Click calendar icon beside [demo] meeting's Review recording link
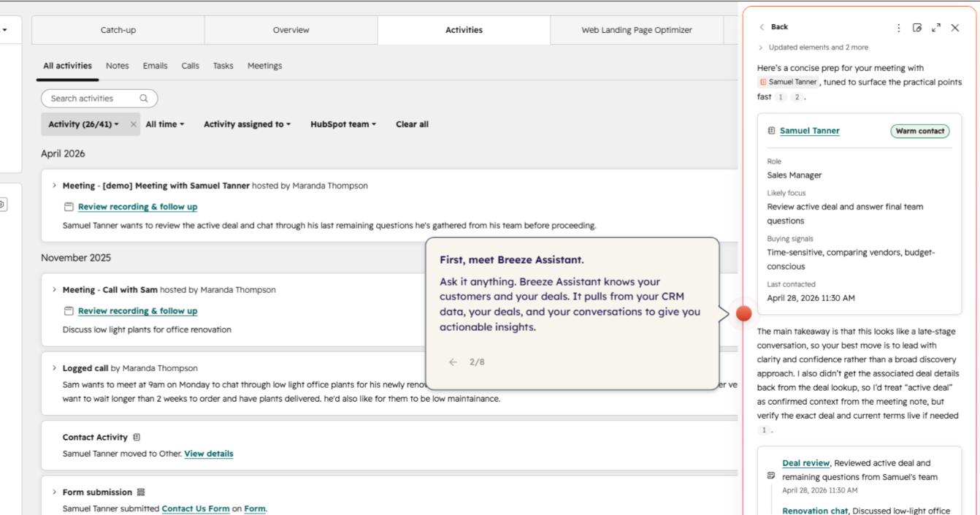Screen dimensions: 980x515 coord(69,207)
